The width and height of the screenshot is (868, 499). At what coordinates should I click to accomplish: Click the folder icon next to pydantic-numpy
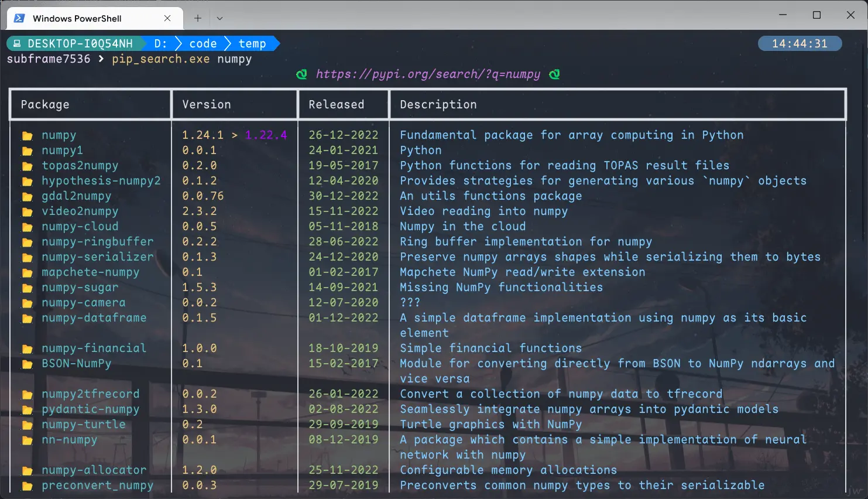27,410
